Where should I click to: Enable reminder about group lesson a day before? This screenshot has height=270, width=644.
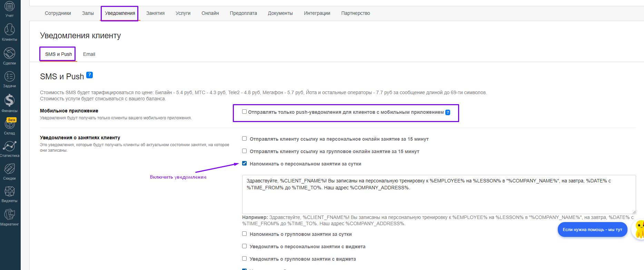pyautogui.click(x=244, y=234)
